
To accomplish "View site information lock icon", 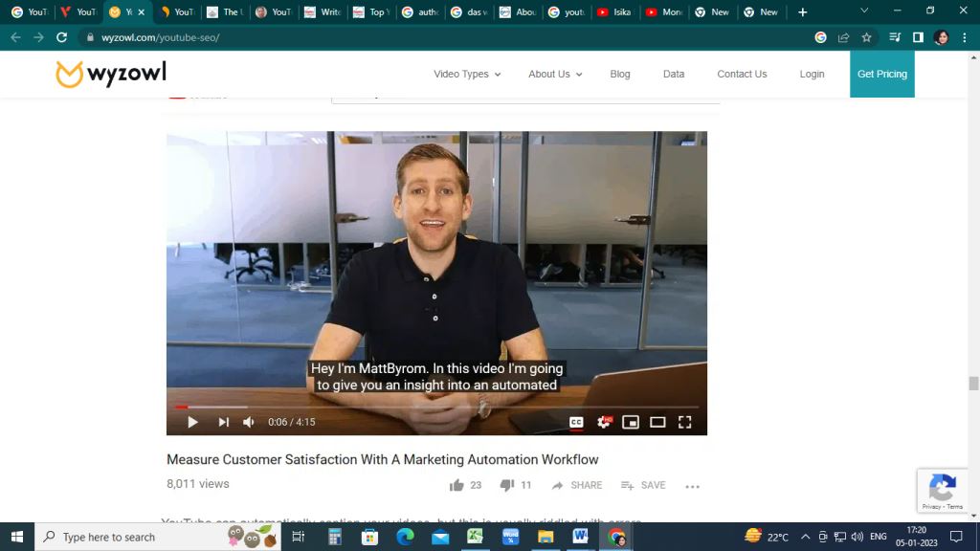I will point(91,37).
